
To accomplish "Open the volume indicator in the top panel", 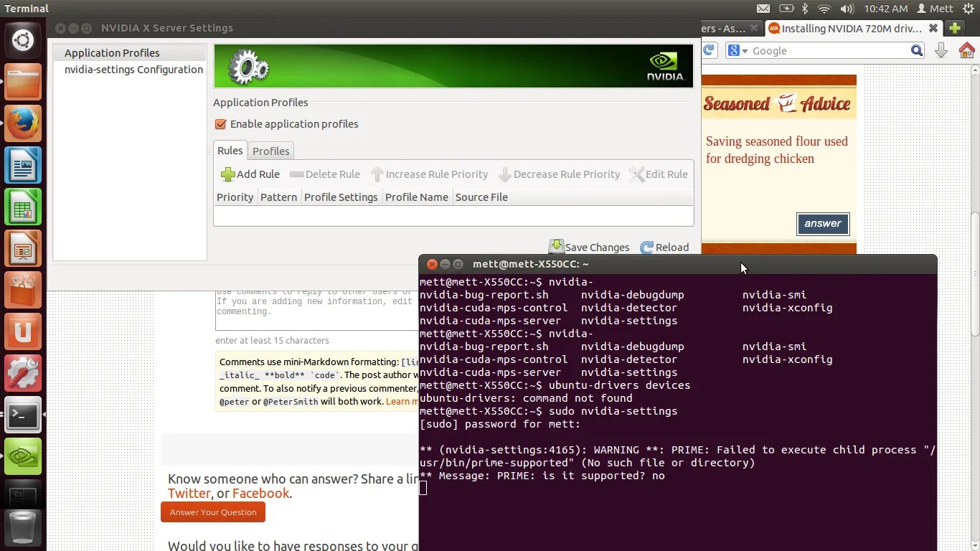I will pos(847,9).
